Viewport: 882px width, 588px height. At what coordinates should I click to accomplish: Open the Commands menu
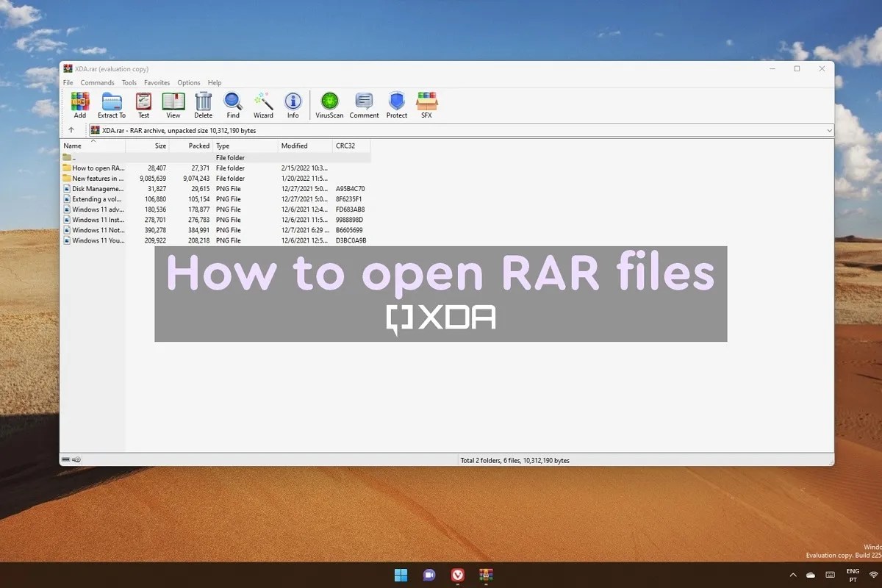tap(97, 82)
